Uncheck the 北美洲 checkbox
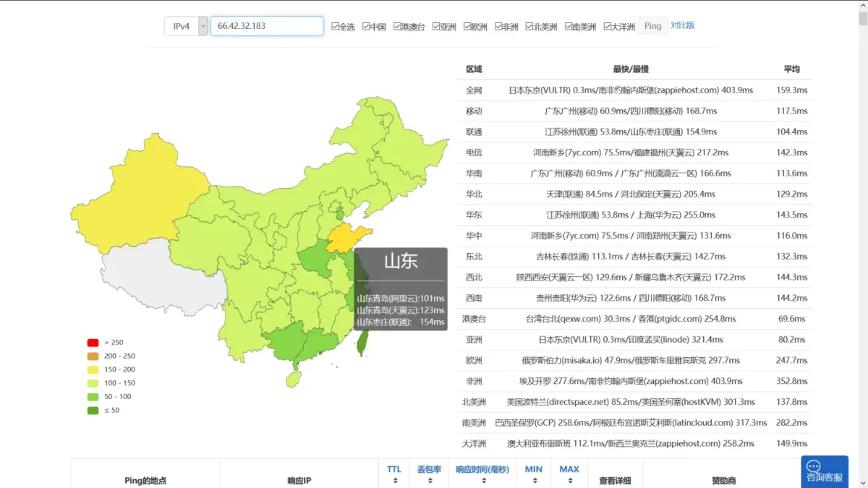868x488 pixels. [x=529, y=27]
